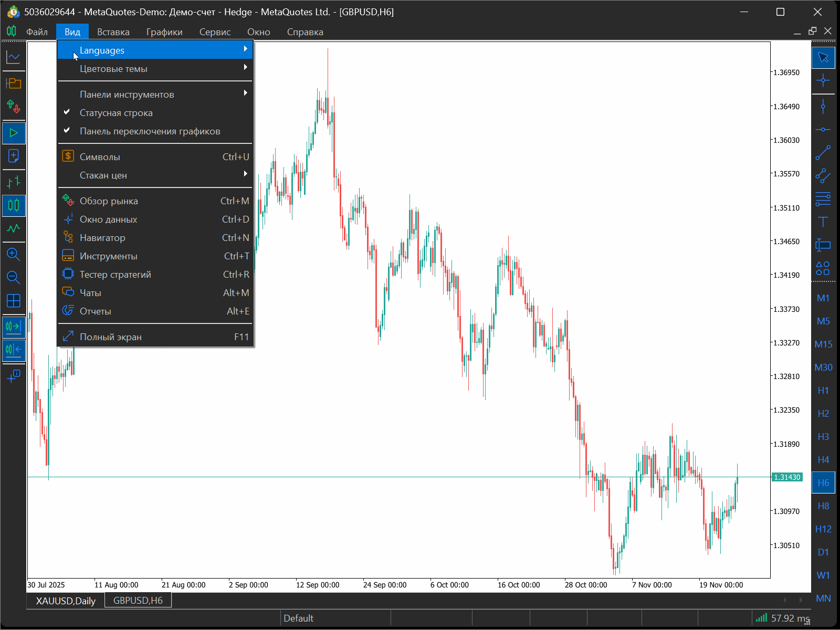Viewport: 840px width, 630px height.
Task: Switch to the XAUUSD,Daily chart tab
Action: 66,601
